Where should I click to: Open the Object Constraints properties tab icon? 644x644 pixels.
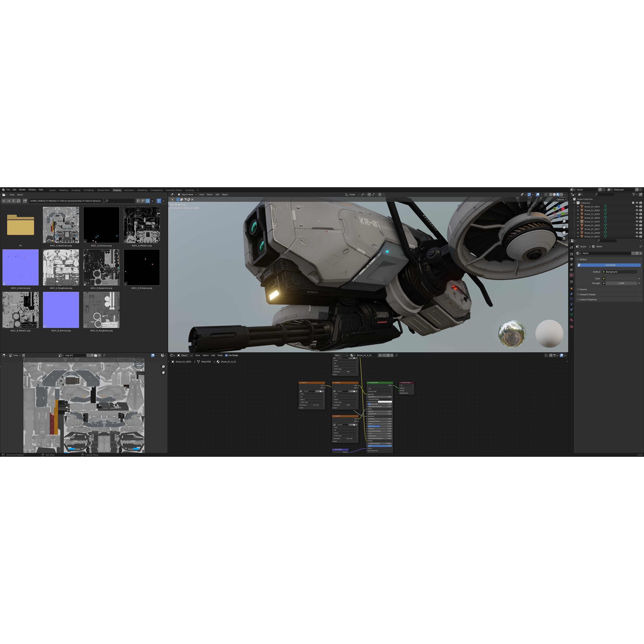tap(572, 310)
